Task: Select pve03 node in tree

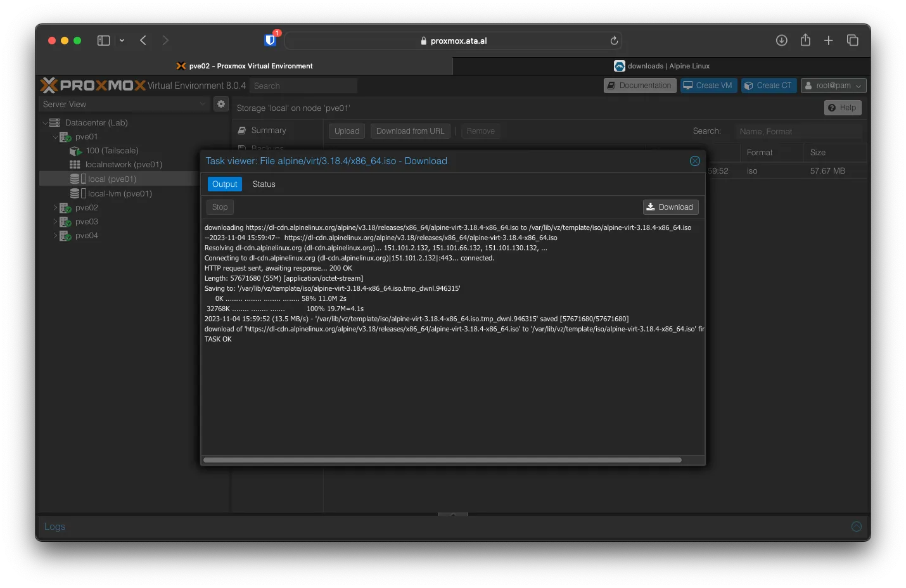Action: (86, 222)
